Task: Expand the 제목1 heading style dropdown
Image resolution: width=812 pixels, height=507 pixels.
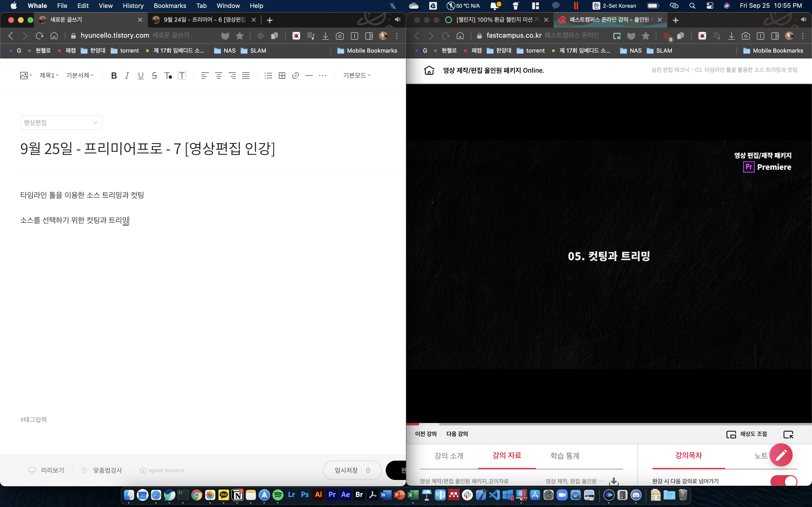Action: point(49,75)
